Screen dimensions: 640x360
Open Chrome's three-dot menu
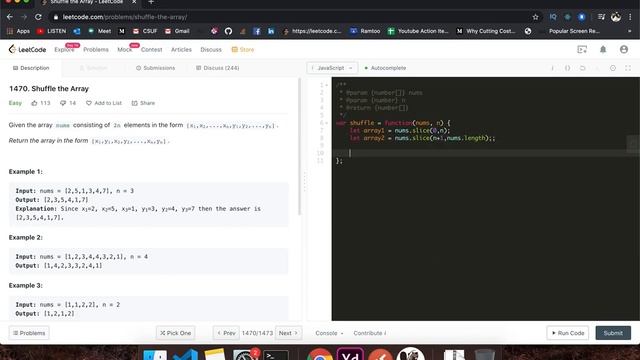pyautogui.click(x=630, y=17)
